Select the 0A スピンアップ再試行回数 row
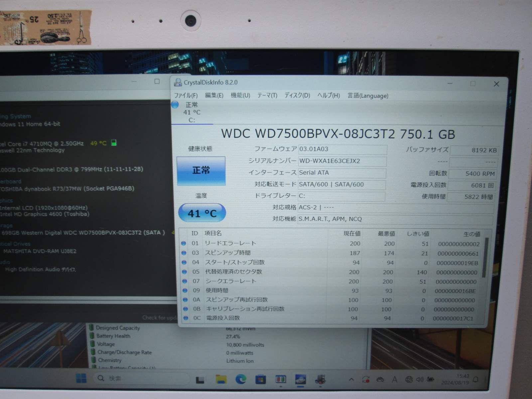This screenshot has height=399, width=532. coord(331,300)
